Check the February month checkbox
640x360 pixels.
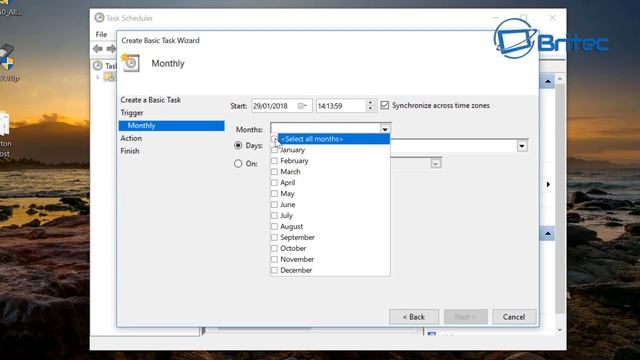click(x=274, y=161)
